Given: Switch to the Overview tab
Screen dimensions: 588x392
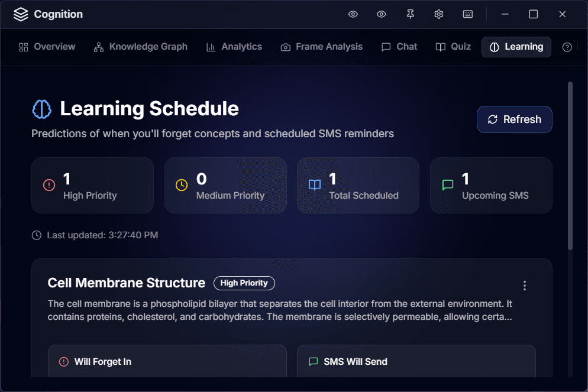Looking at the screenshot, I should pos(47,47).
